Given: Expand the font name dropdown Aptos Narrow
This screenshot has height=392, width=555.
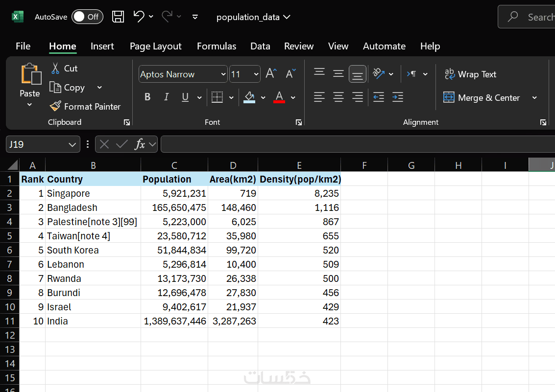Looking at the screenshot, I should click(x=223, y=74).
